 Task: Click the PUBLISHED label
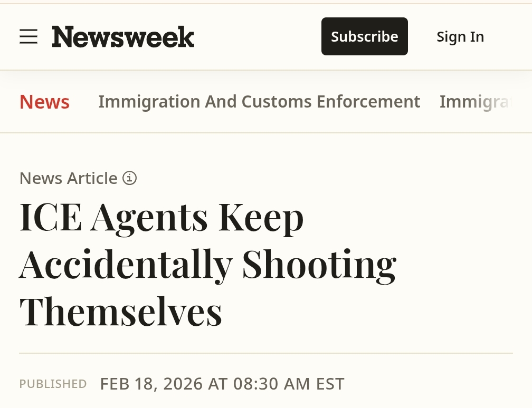53,384
